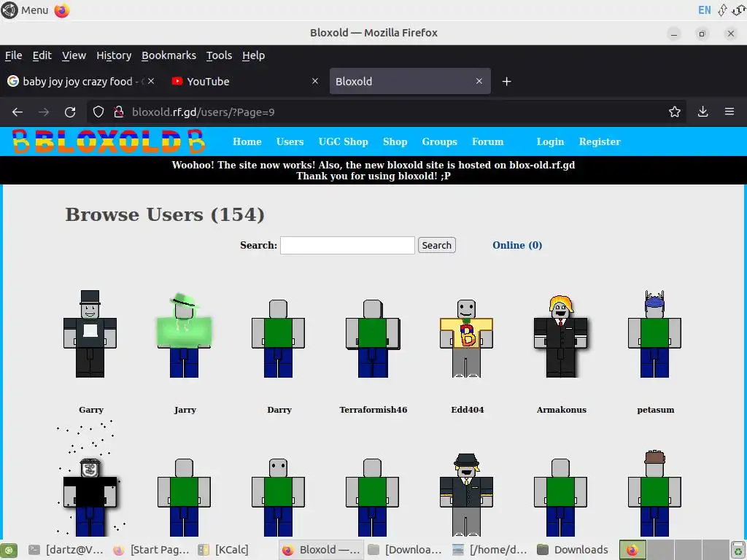Screen dimensions: 747x560
Task: Open Terraformish46's avatar thumbnail
Action: (373, 338)
